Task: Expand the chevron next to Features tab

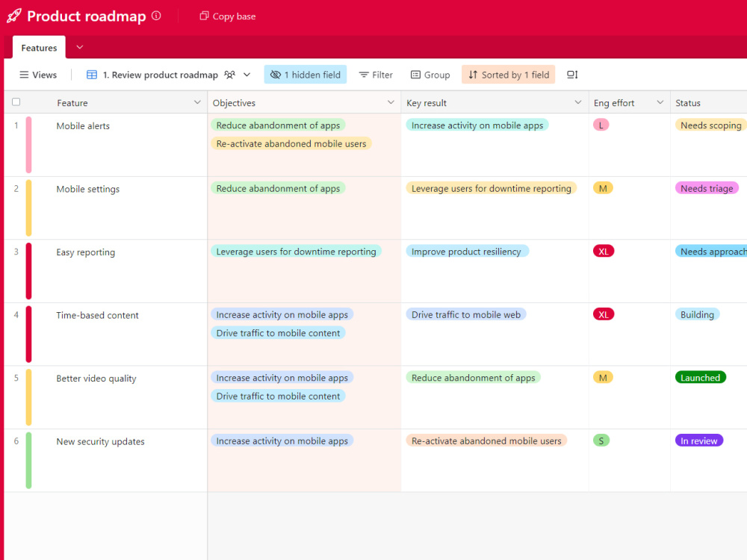Action: coord(80,47)
